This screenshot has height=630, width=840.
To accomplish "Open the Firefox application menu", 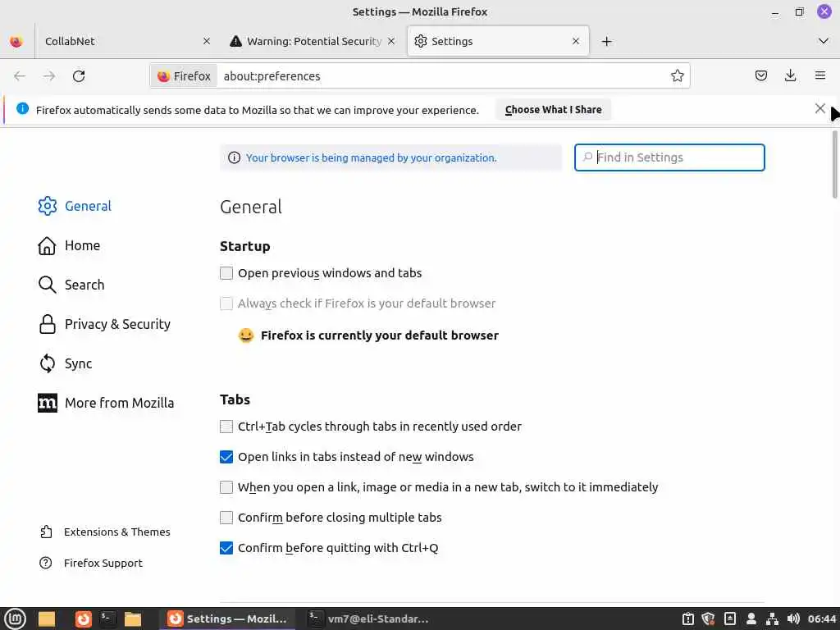I will (819, 75).
